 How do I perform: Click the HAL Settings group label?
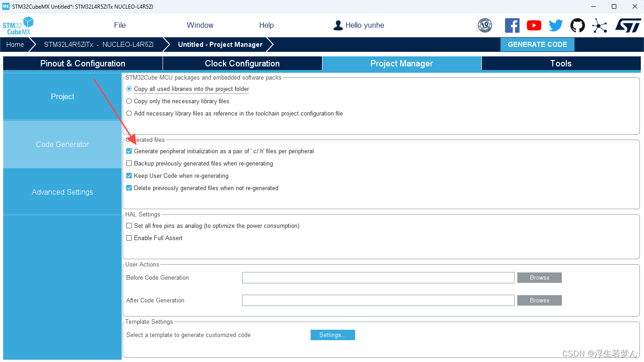(143, 215)
